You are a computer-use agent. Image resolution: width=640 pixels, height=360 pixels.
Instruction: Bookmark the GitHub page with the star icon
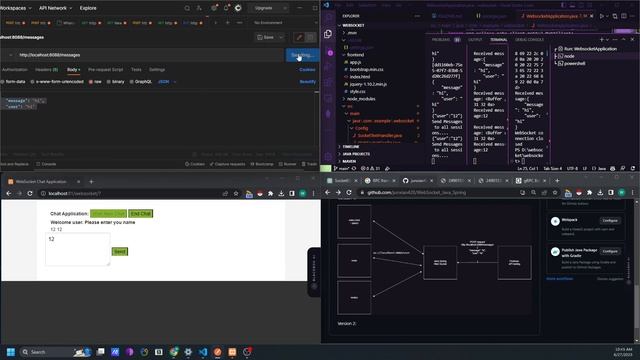pos(555,192)
